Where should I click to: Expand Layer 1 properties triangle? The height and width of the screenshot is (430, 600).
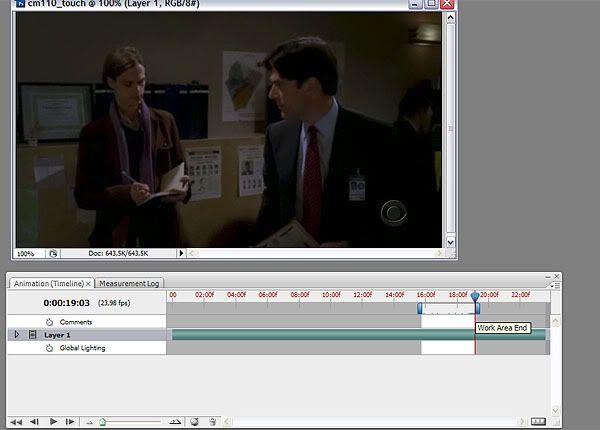(17, 334)
